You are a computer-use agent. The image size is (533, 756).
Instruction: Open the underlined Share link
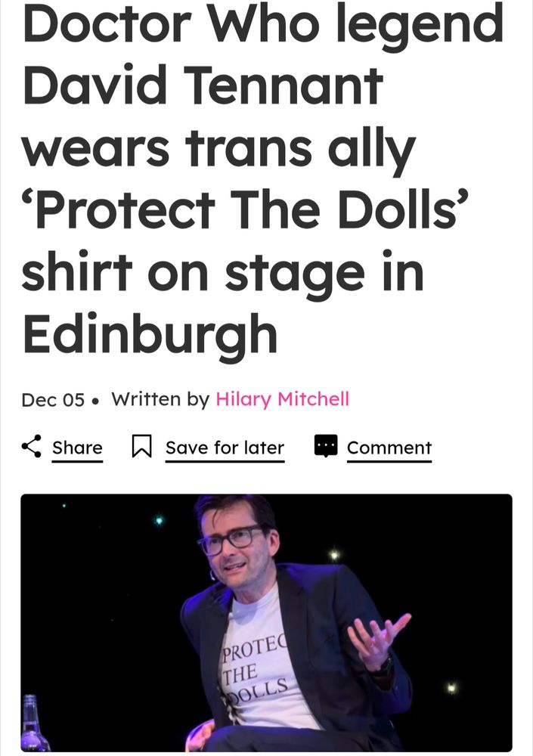[x=77, y=448]
